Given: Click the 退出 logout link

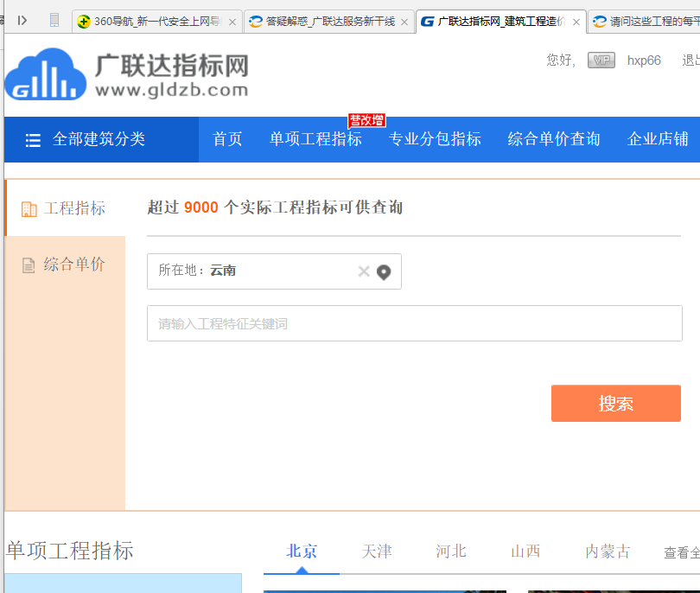Looking at the screenshot, I should (690, 61).
